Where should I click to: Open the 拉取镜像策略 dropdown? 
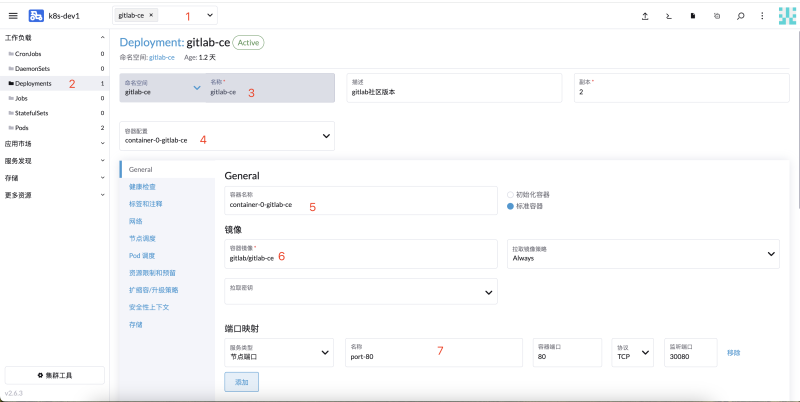click(x=643, y=254)
